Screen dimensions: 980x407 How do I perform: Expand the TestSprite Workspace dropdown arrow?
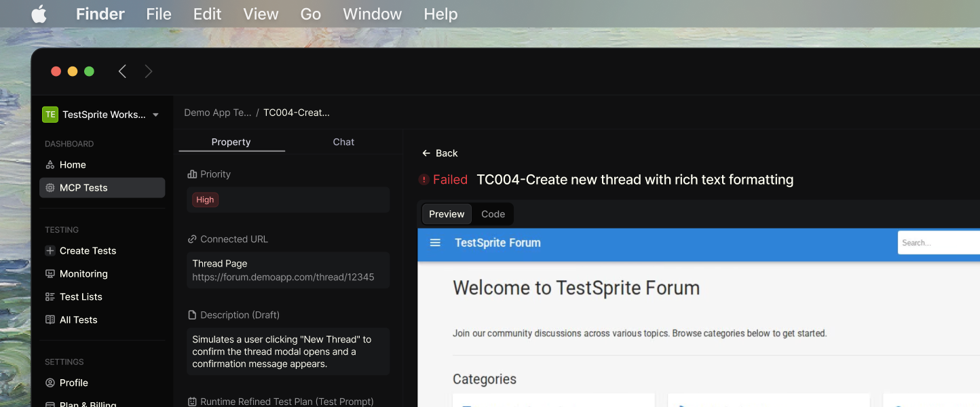155,115
